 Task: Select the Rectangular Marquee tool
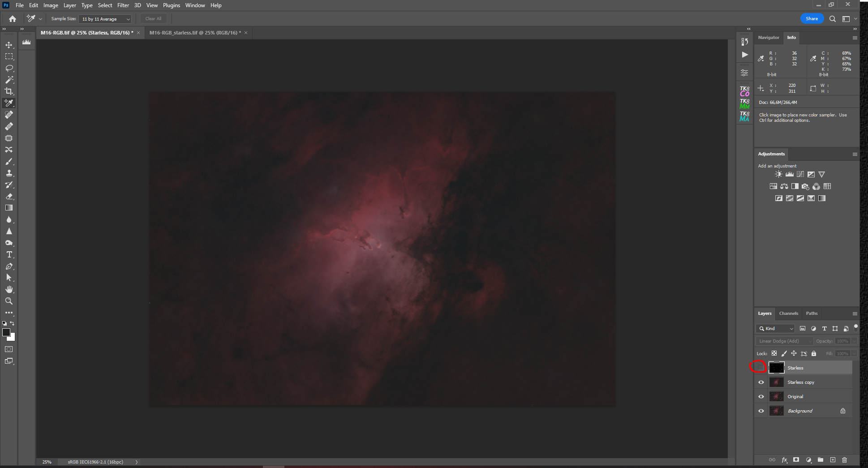(x=9, y=56)
